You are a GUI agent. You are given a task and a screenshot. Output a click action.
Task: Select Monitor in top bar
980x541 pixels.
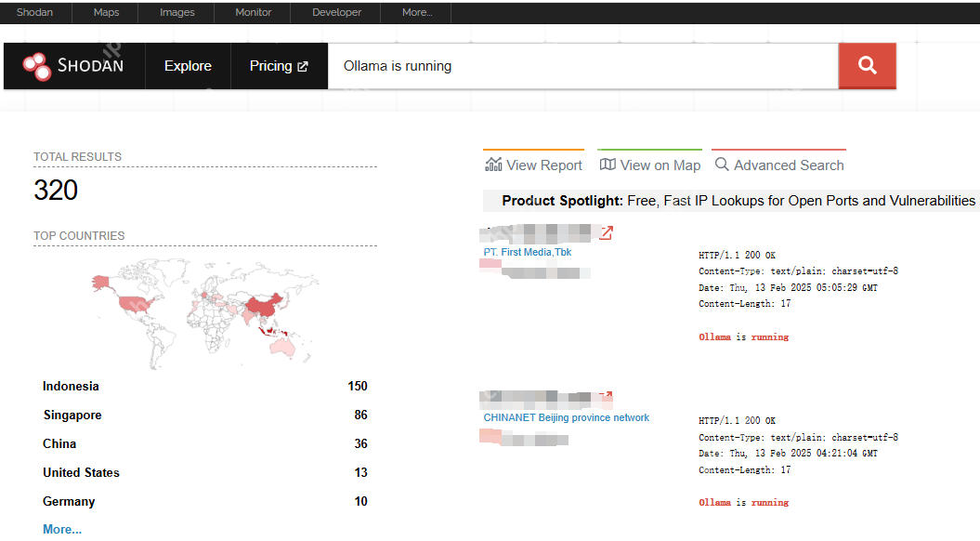(253, 12)
